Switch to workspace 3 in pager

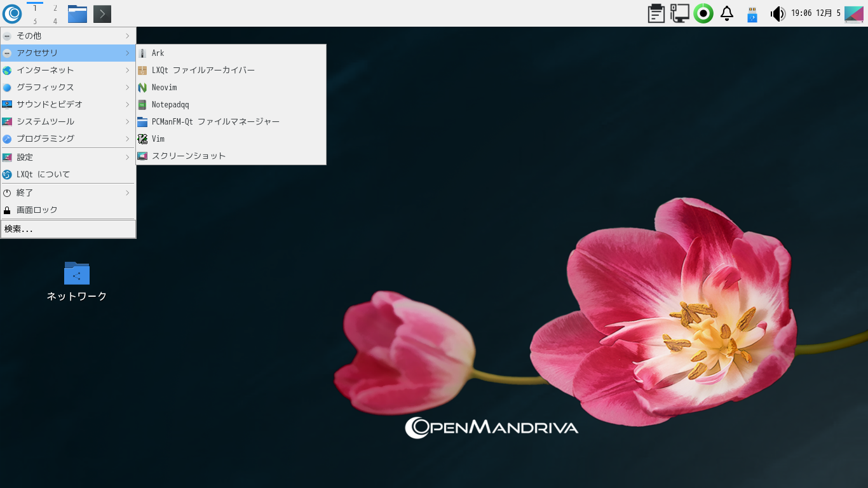(35, 20)
